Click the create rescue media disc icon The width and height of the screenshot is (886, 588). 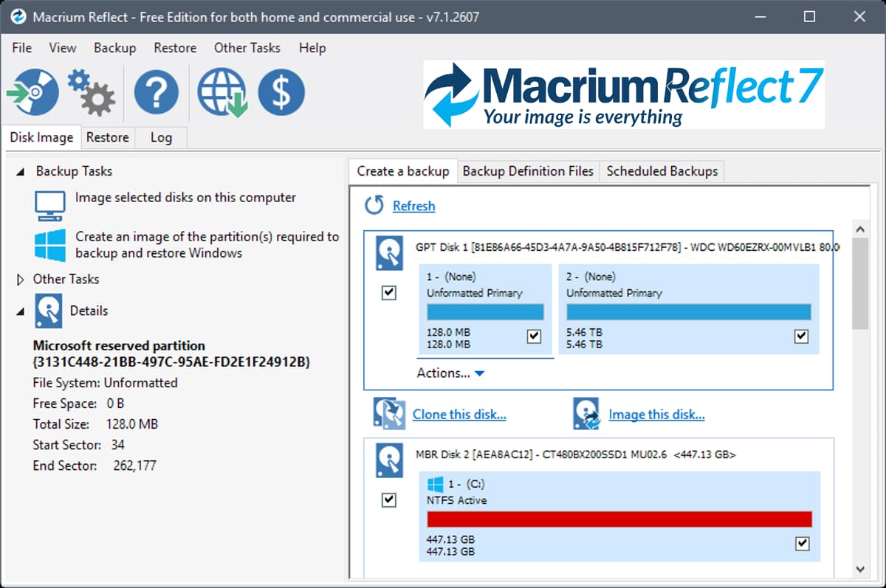pos(32,92)
